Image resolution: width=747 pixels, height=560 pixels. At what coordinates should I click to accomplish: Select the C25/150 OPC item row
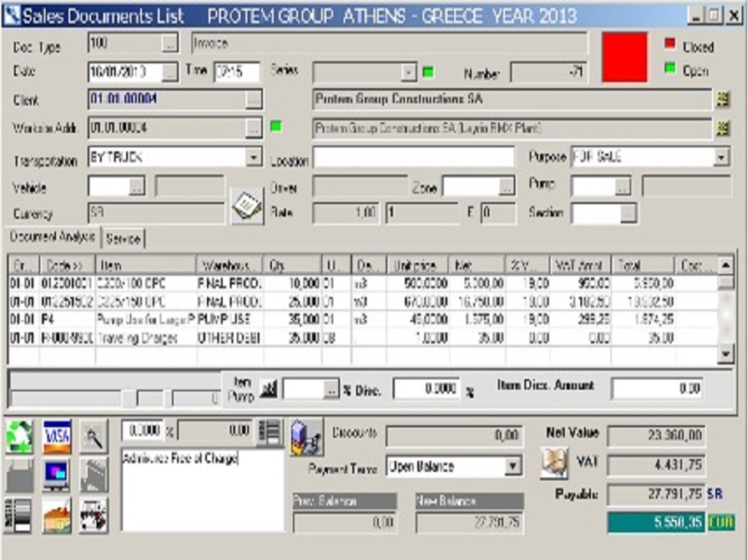pyautogui.click(x=363, y=302)
